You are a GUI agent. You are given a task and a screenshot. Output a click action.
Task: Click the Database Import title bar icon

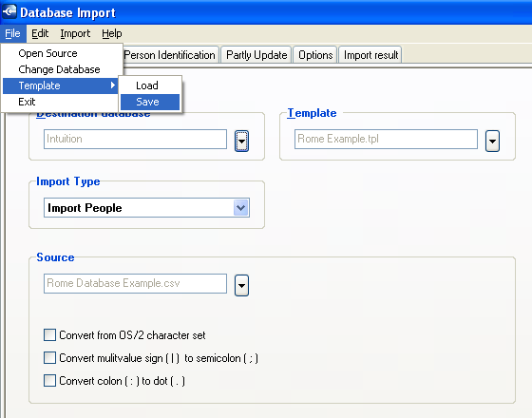pyautogui.click(x=9, y=11)
